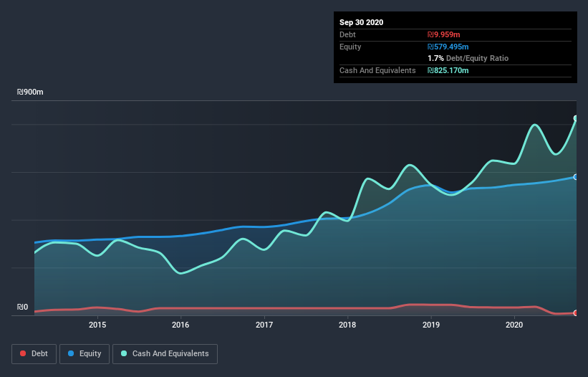
Task: Click the Equity end data point
Action: [x=576, y=177]
